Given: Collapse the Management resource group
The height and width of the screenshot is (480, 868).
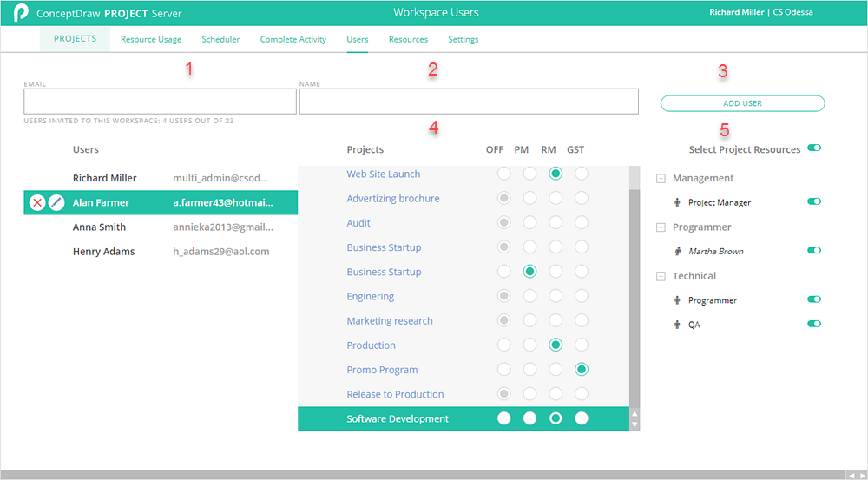Looking at the screenshot, I should [x=661, y=178].
